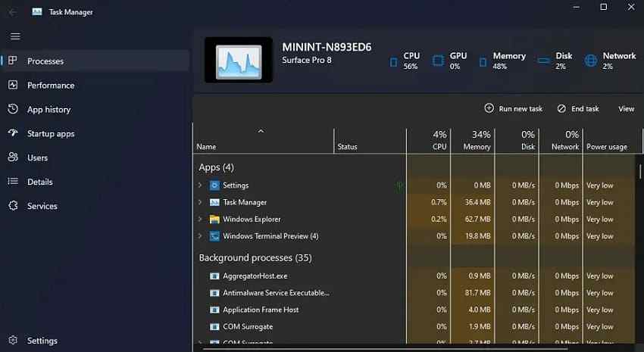The width and height of the screenshot is (644, 352).
Task: Click the Settings label in sidebar
Action: point(42,341)
